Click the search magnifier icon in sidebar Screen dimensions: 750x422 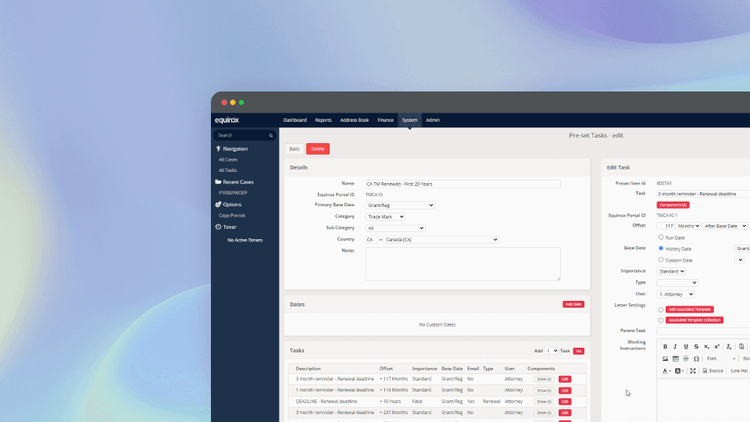tap(271, 135)
